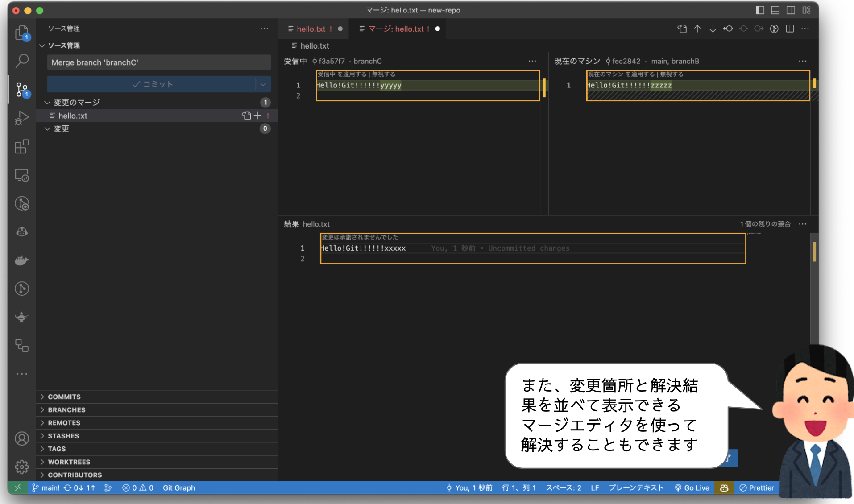Image resolution: width=854 pixels, height=504 pixels.
Task: Open GitLens view from activity bar
Action: (21, 203)
